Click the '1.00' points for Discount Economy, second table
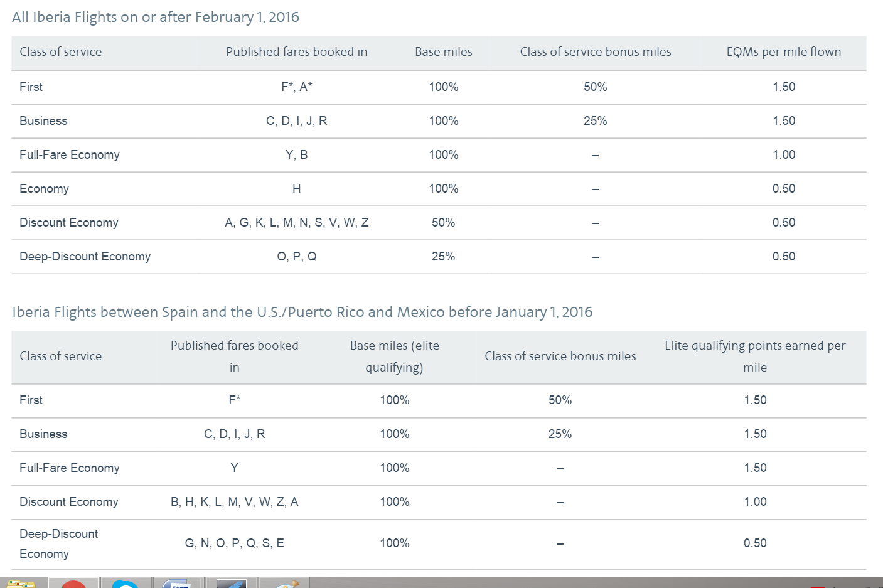This screenshot has width=883, height=588. point(755,502)
